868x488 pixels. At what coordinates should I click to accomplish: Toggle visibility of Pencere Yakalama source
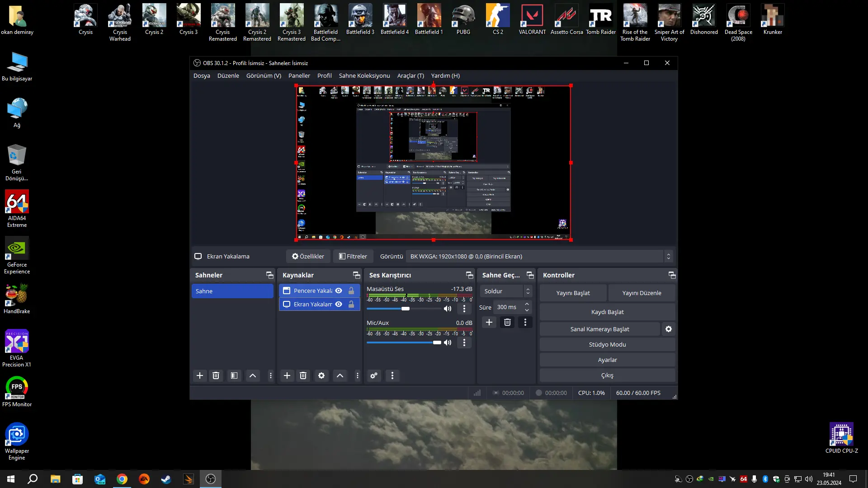339,291
